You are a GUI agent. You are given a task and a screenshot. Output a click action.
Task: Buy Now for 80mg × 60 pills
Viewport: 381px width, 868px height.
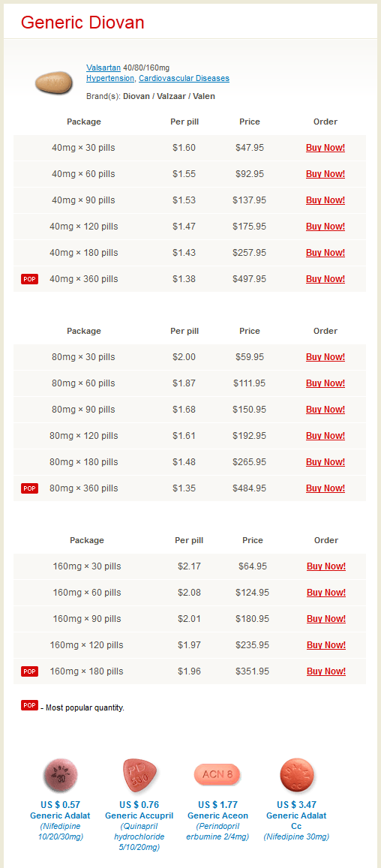325,383
